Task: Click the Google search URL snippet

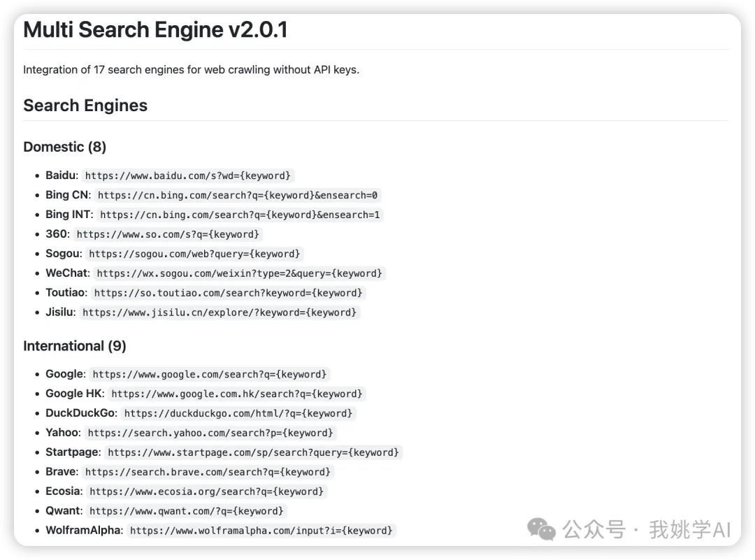Action: (210, 374)
